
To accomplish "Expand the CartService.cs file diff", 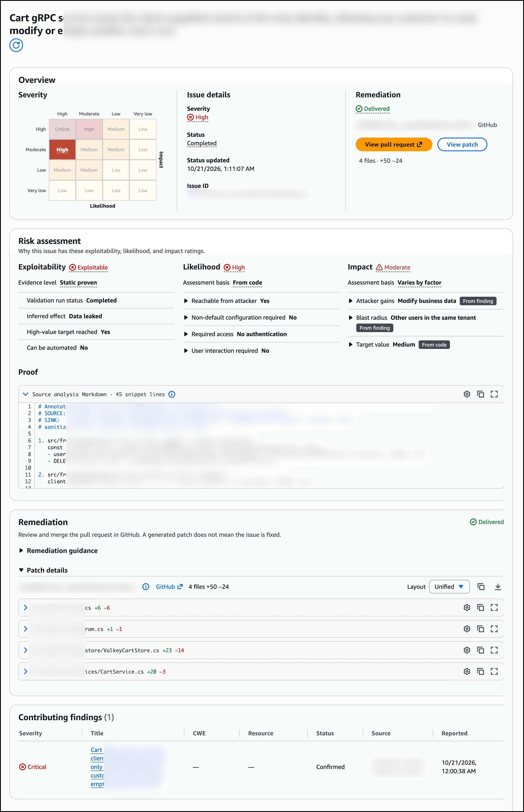I will [26, 671].
